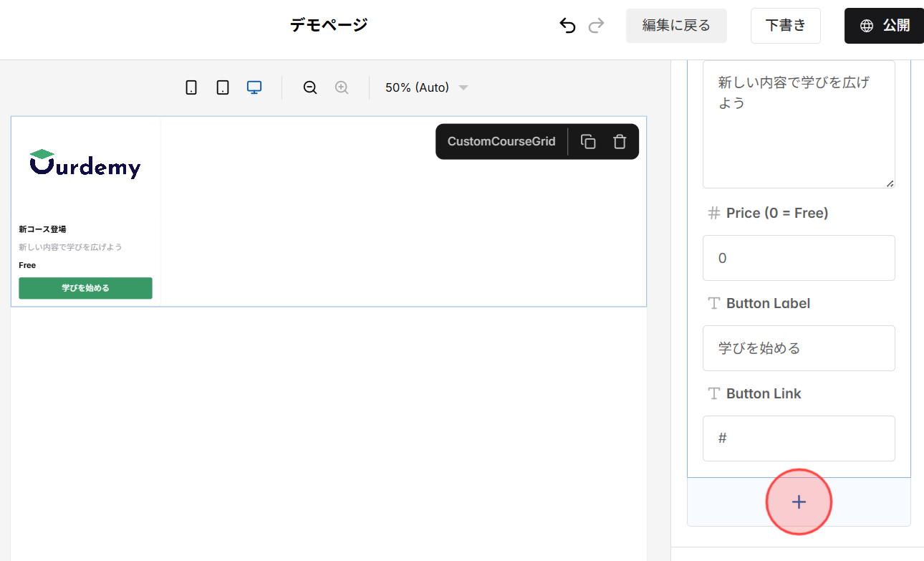Click the Price (0 = Free) input field

click(799, 258)
